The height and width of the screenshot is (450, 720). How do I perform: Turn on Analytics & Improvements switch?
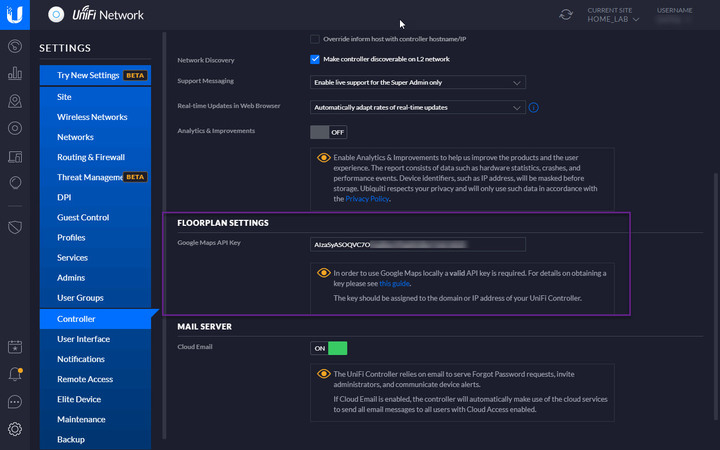click(x=328, y=132)
